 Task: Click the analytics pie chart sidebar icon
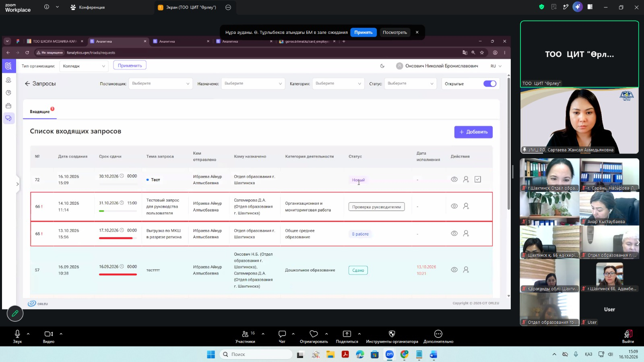(8, 93)
